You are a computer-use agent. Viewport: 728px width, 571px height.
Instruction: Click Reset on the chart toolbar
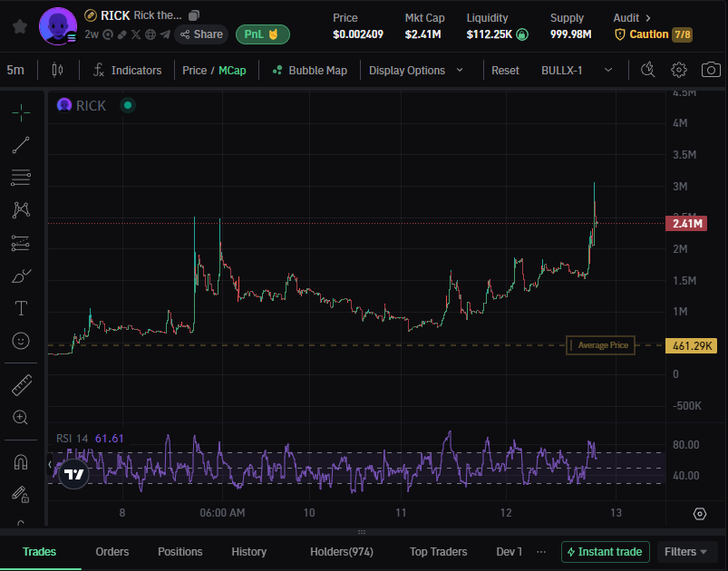click(505, 71)
